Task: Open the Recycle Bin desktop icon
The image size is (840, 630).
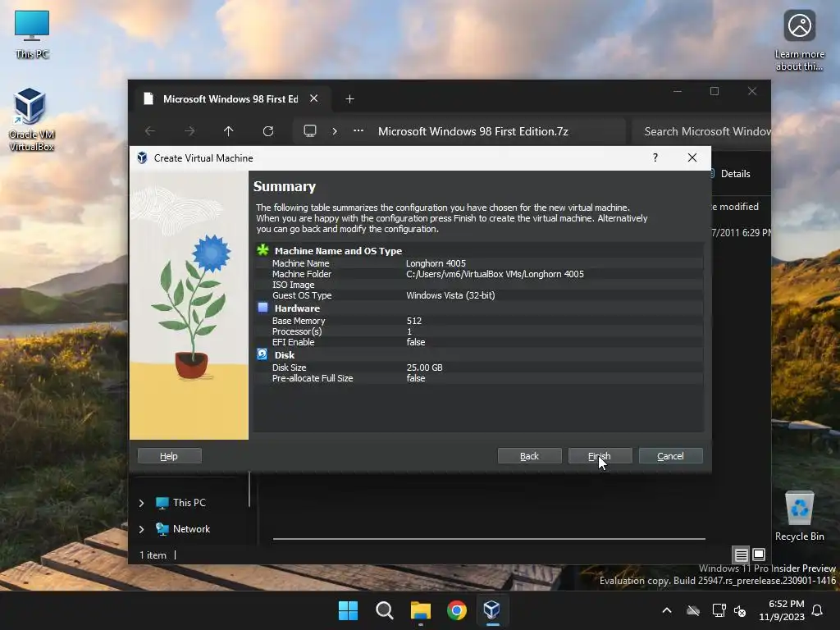Action: pyautogui.click(x=799, y=516)
